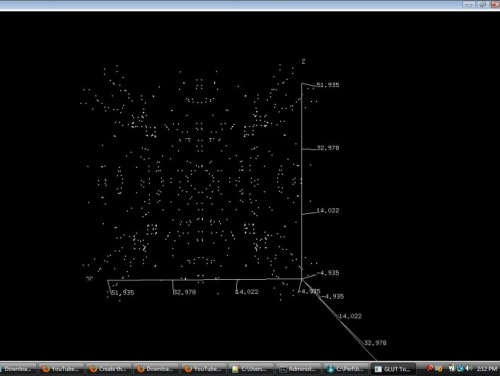Screen dimensions: 500x376
Task: Click the 14.022 label on the vertical axis
Action: click(328, 210)
